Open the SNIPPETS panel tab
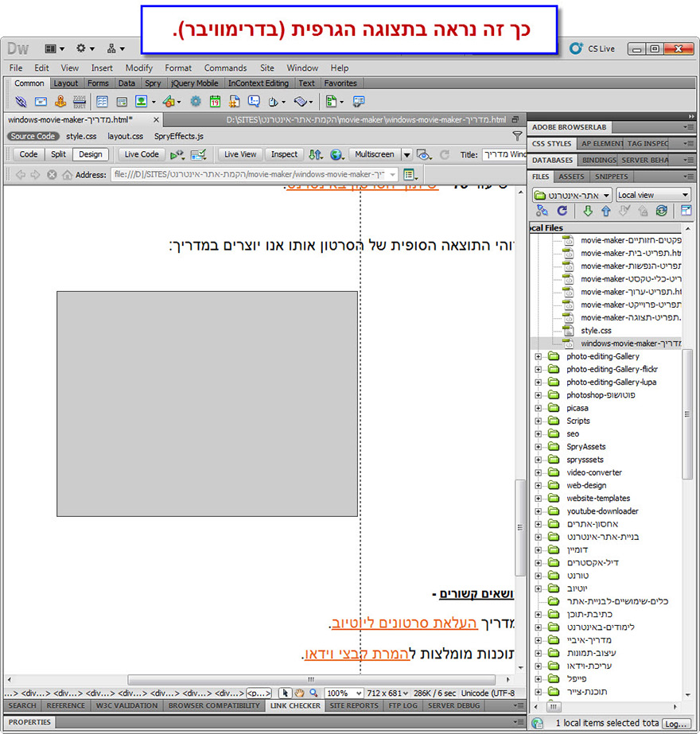Image resolution: width=700 pixels, height=734 pixels. coord(612,177)
